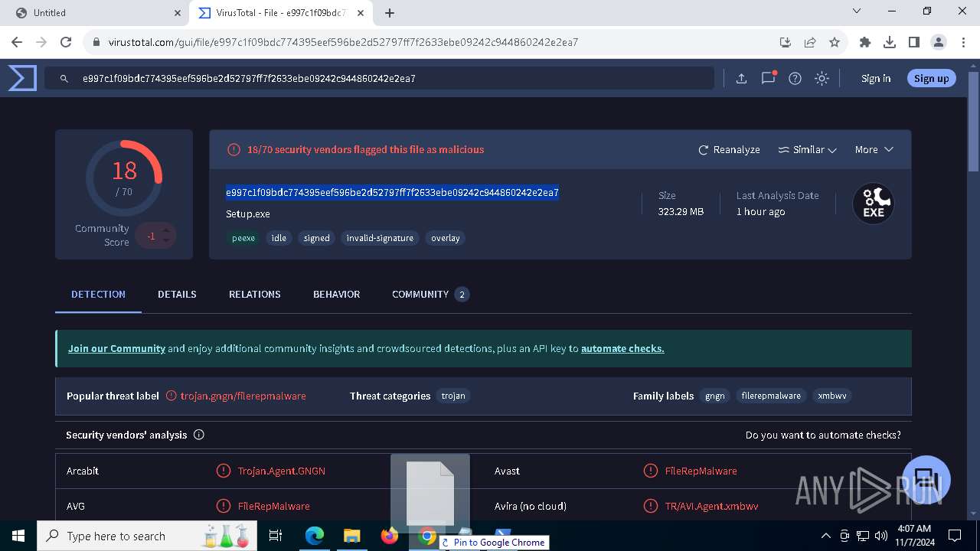Click the info icon next to Security vendors' analysis

199,435
